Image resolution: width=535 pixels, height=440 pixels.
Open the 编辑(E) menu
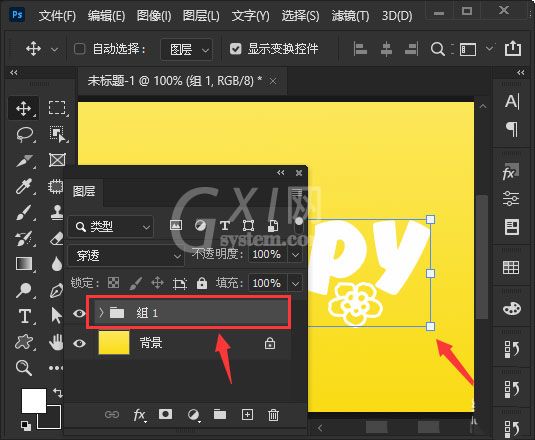click(x=106, y=16)
